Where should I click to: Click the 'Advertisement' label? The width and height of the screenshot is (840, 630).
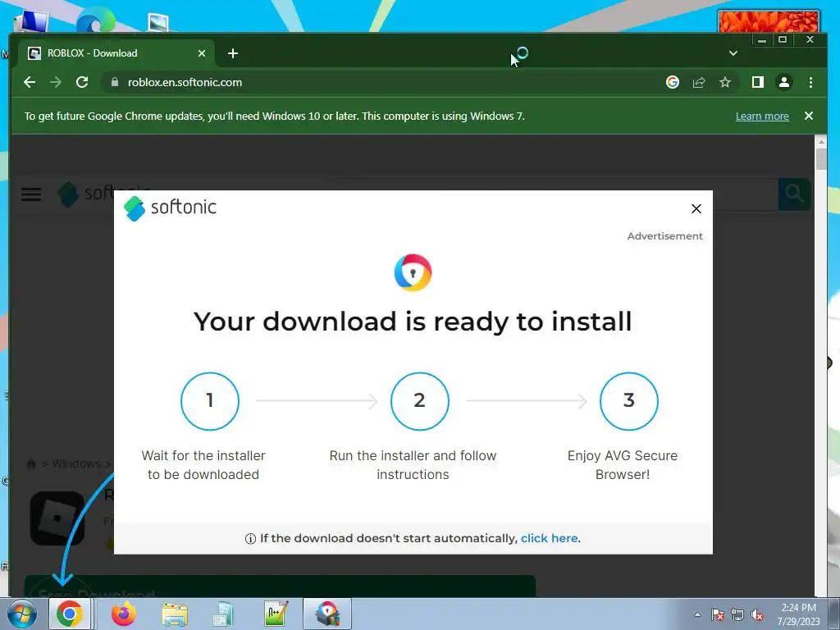pos(664,236)
